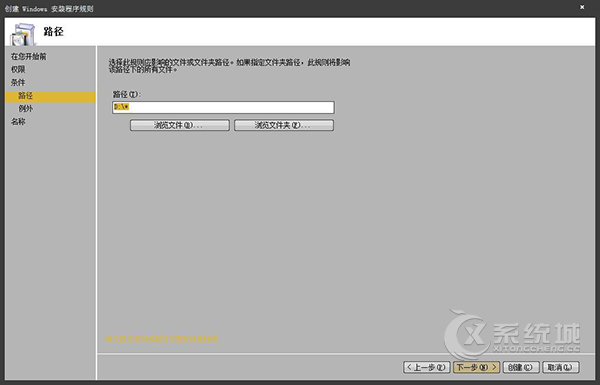Select the highlighted 路径 step

click(x=50, y=96)
